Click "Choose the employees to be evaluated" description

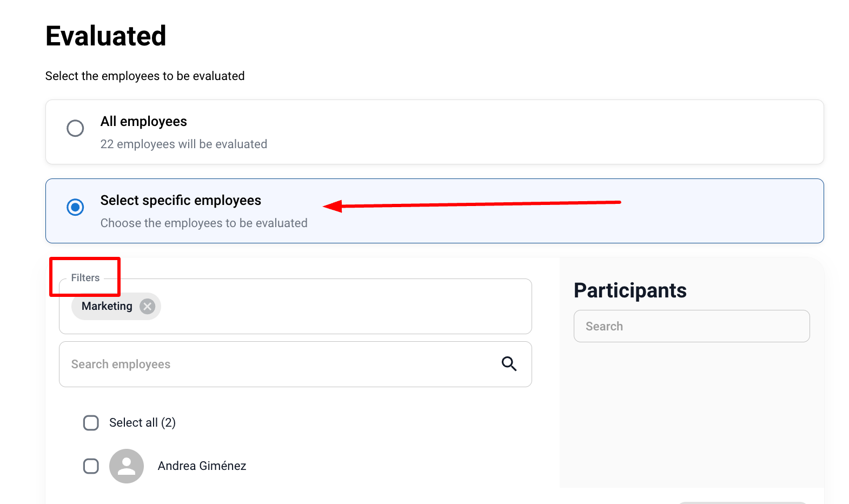tap(204, 223)
